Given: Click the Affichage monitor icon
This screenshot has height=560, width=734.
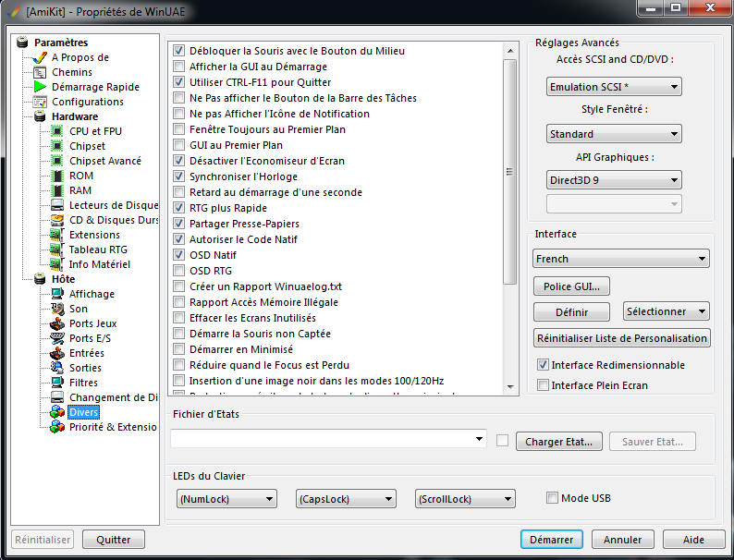Looking at the screenshot, I should [x=57, y=294].
